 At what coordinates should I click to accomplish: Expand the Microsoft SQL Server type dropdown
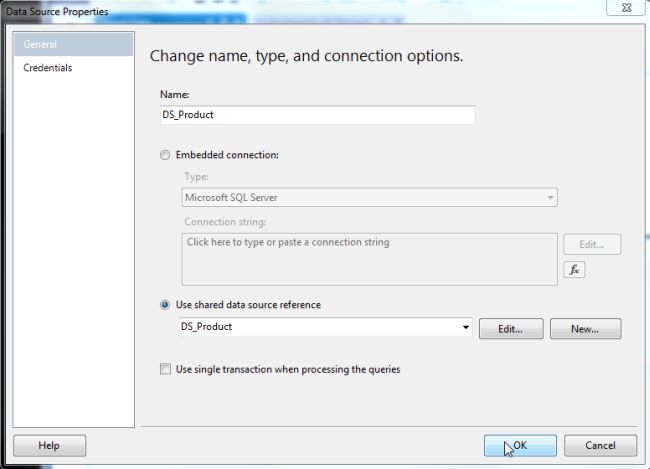(x=550, y=198)
